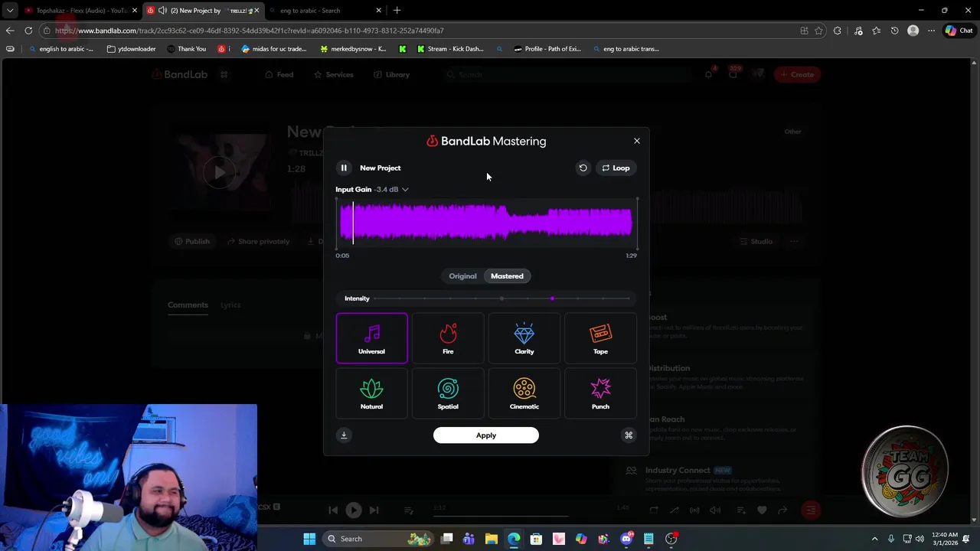Open Profile - Path of Exile bookmark
This screenshot has height=551, width=980.
click(547, 49)
